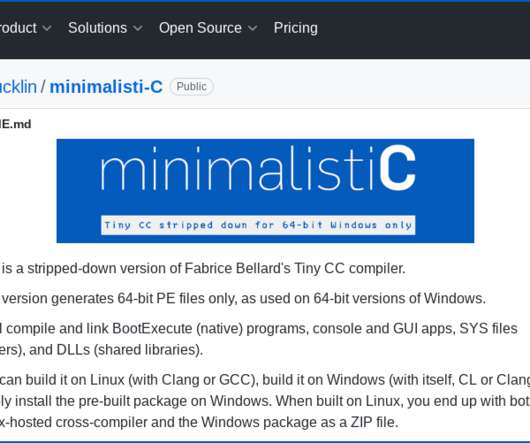This screenshot has width=530, height=443.
Task: Click the minimalisti-C repository name link
Action: click(106, 87)
